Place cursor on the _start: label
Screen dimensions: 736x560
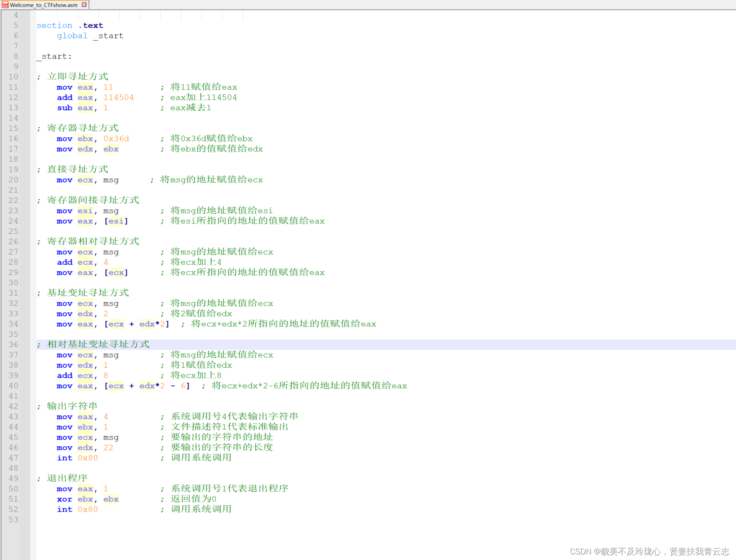54,56
